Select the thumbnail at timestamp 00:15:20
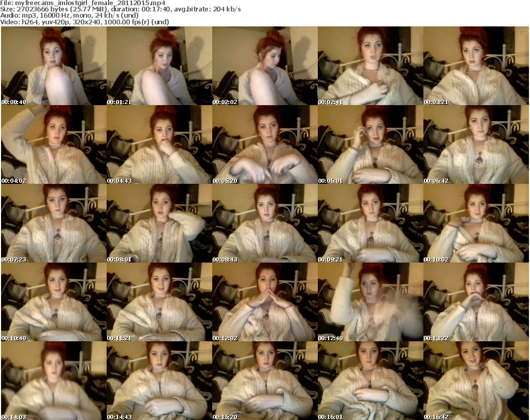Image resolution: width=530 pixels, height=420 pixels. click(x=264, y=381)
